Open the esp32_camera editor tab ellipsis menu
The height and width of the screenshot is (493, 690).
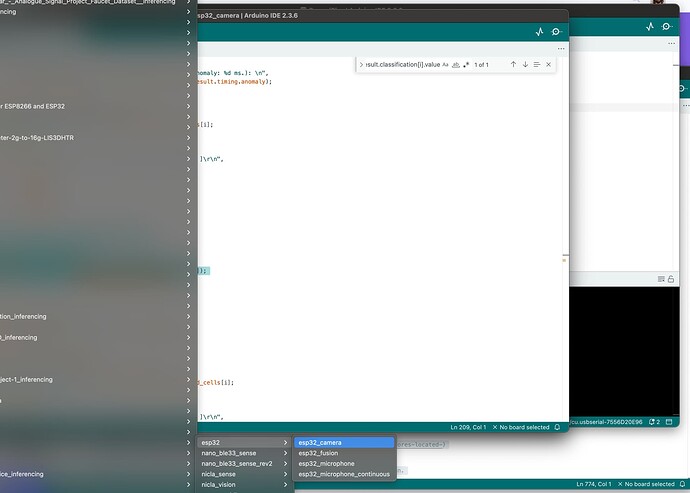pyautogui.click(x=561, y=49)
